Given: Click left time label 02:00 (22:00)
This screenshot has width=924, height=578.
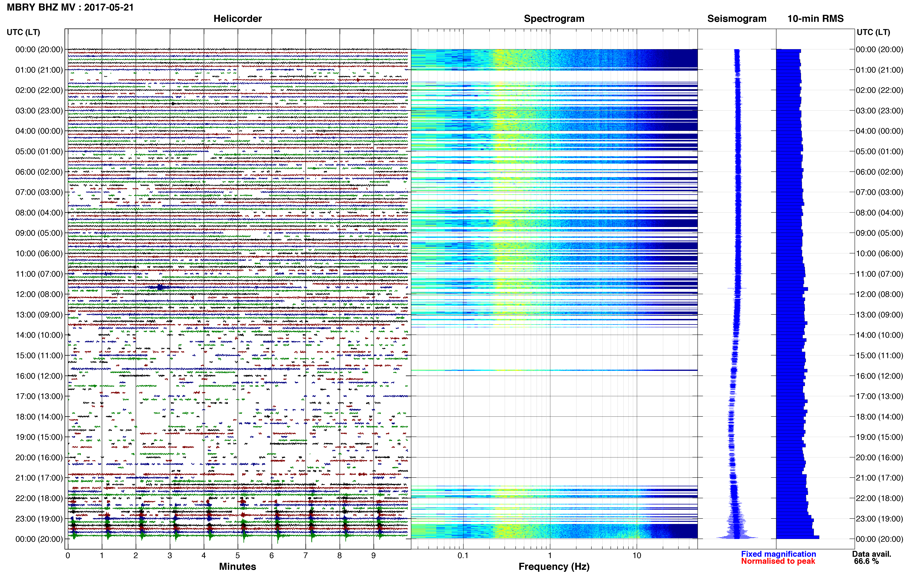Looking at the screenshot, I should [39, 90].
